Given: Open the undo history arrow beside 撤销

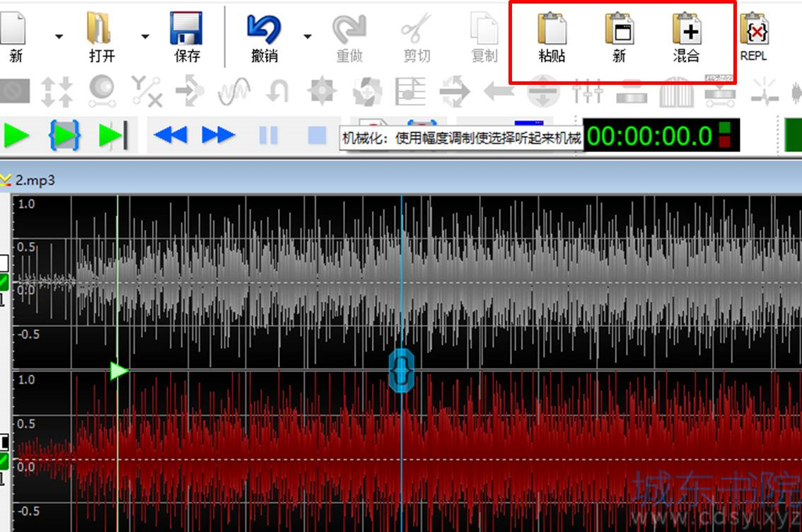Looking at the screenshot, I should click(x=308, y=36).
